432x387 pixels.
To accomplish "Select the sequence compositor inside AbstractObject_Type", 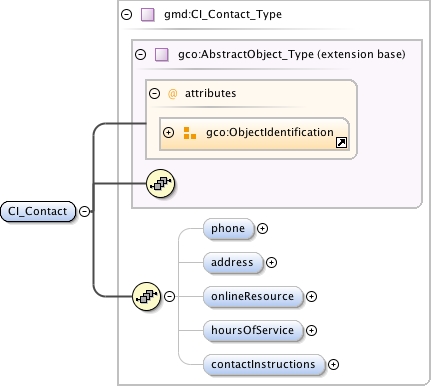I will pyautogui.click(x=161, y=183).
